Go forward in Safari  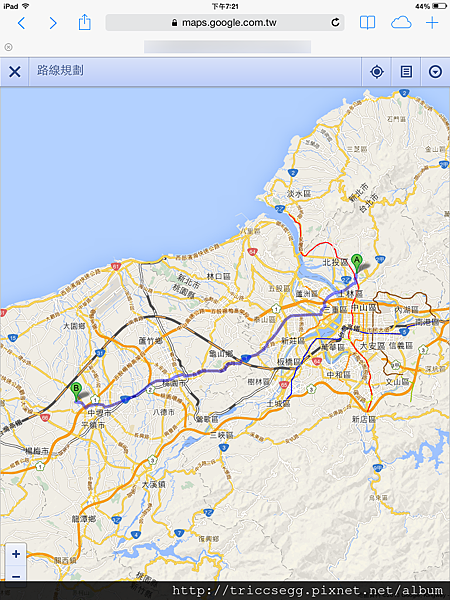click(53, 23)
